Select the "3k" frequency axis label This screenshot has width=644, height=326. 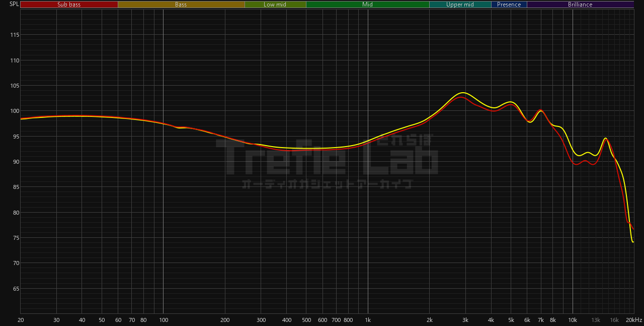465,320
